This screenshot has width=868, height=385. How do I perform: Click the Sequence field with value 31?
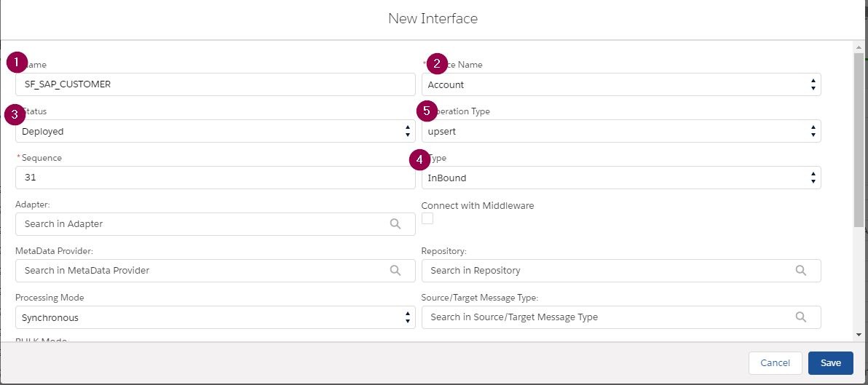[215, 178]
